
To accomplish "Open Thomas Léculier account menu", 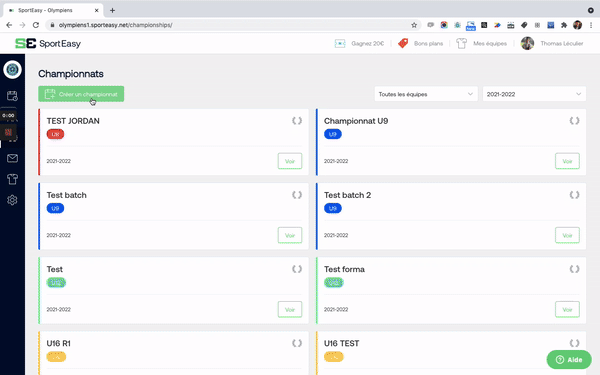I will tap(562, 44).
